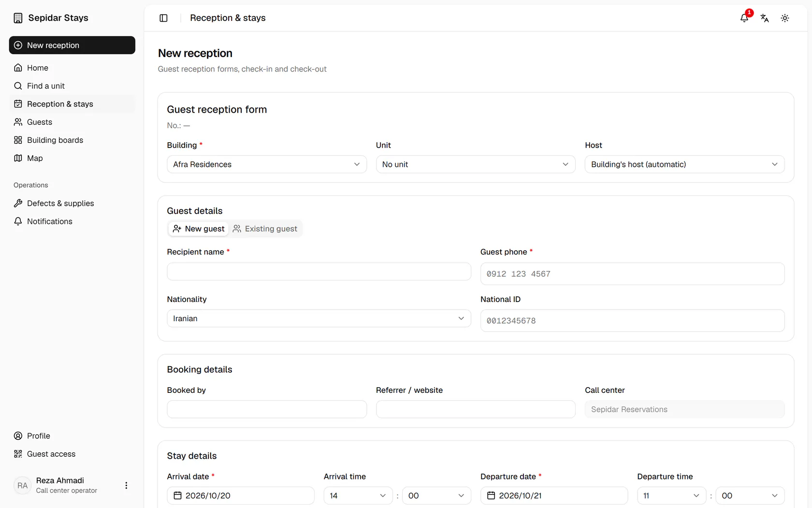Click the Defects & supplies wrench icon
The height and width of the screenshot is (508, 812).
(x=18, y=203)
